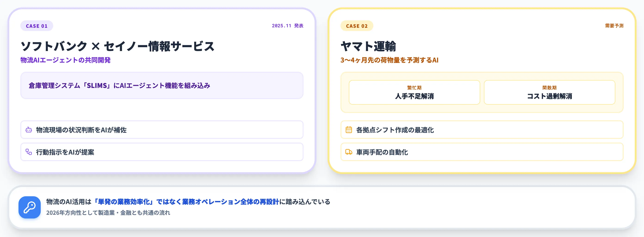Viewport: 644px width, 237px height.
Task: Click the row 行動指示をAIが提案
Action: pyautogui.click(x=162, y=152)
